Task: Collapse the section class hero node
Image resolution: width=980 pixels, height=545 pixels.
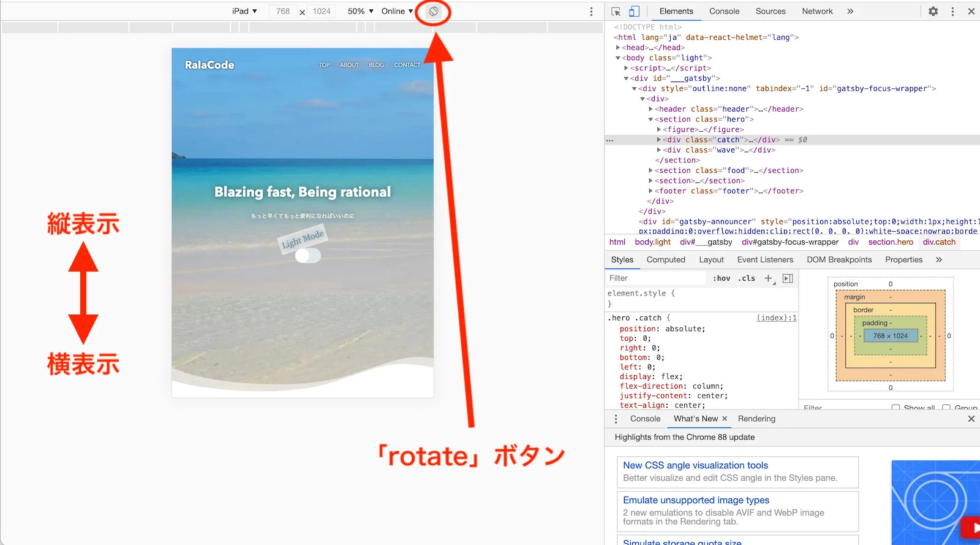Action: tap(650, 120)
